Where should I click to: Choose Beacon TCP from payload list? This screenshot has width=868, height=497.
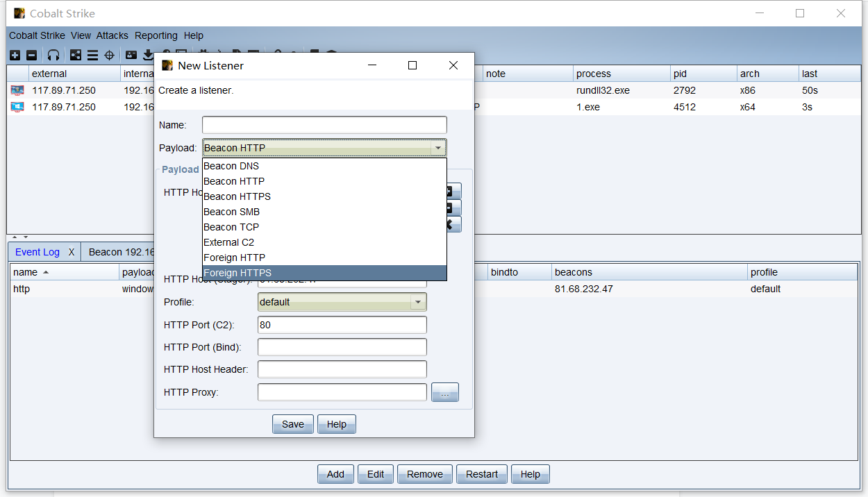324,227
